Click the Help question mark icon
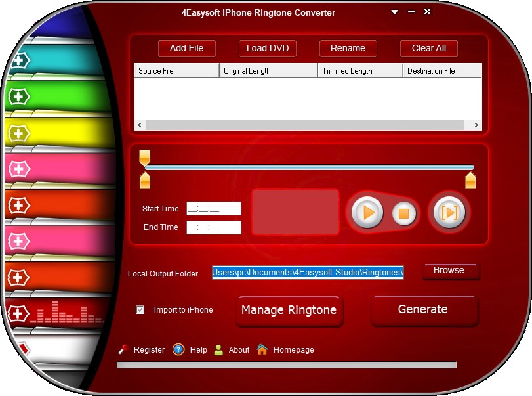The width and height of the screenshot is (532, 396). point(178,349)
